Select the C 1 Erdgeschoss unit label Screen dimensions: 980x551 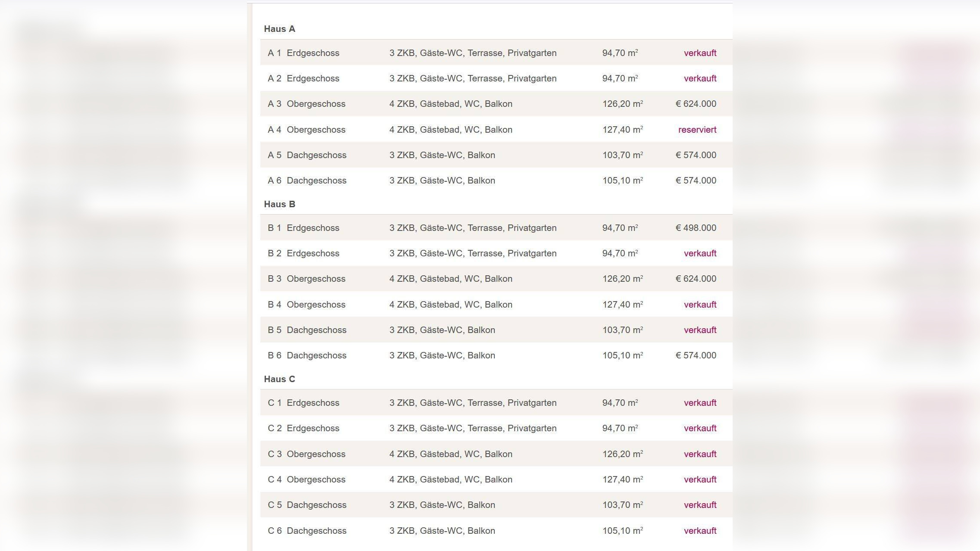(303, 403)
